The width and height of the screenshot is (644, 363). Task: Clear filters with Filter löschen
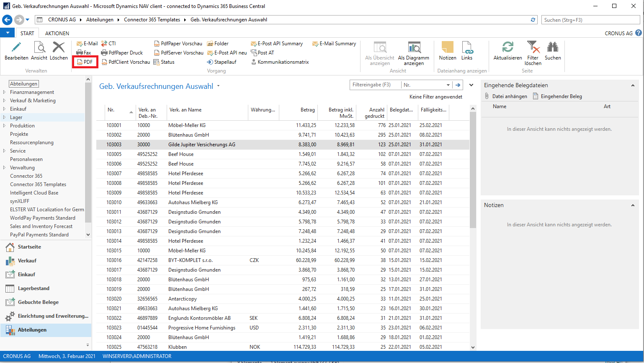(533, 53)
